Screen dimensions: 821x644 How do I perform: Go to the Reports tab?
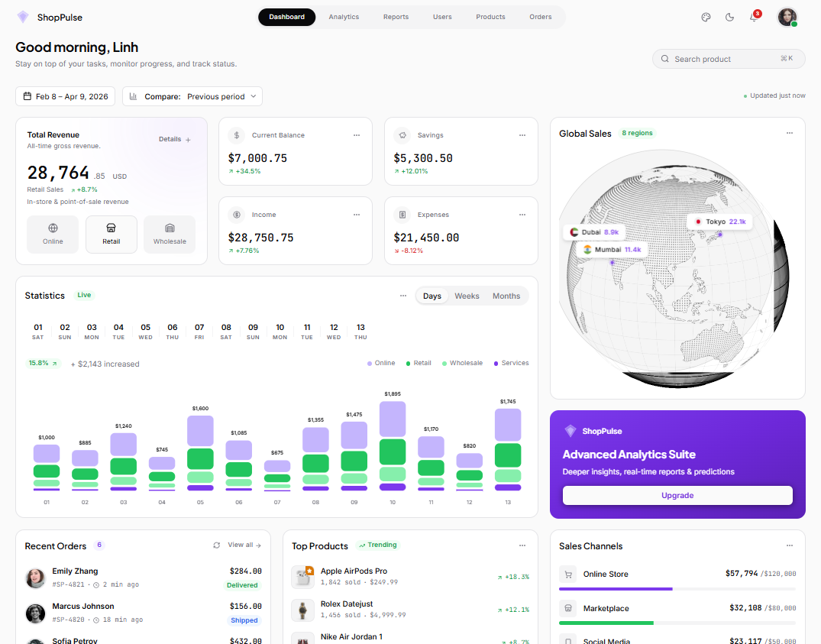pos(396,17)
